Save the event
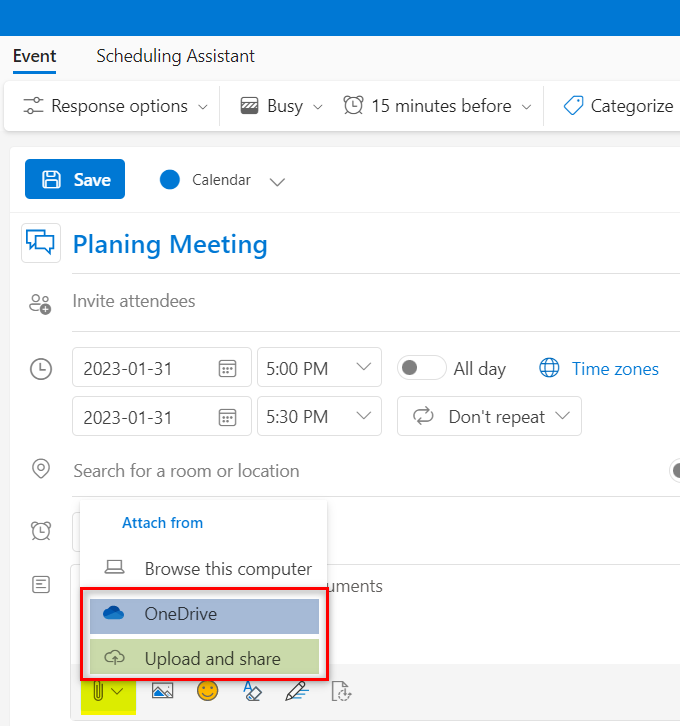Viewport: 680px width, 726px height. (x=75, y=179)
